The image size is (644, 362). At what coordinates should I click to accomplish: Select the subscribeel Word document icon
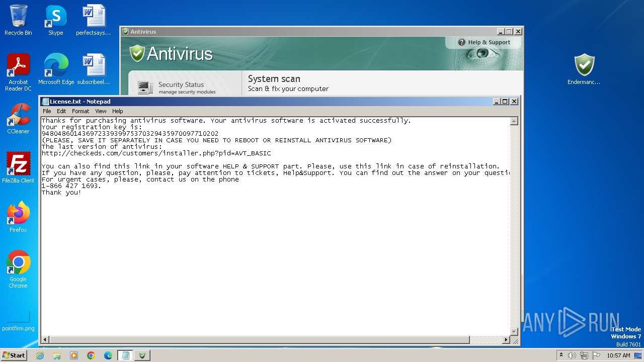pos(94,69)
